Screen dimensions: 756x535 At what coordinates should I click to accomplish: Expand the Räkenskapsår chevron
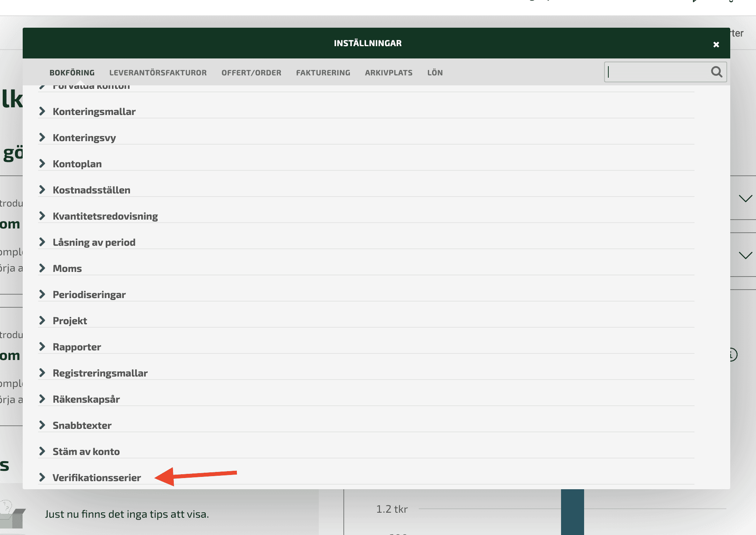[x=42, y=399]
